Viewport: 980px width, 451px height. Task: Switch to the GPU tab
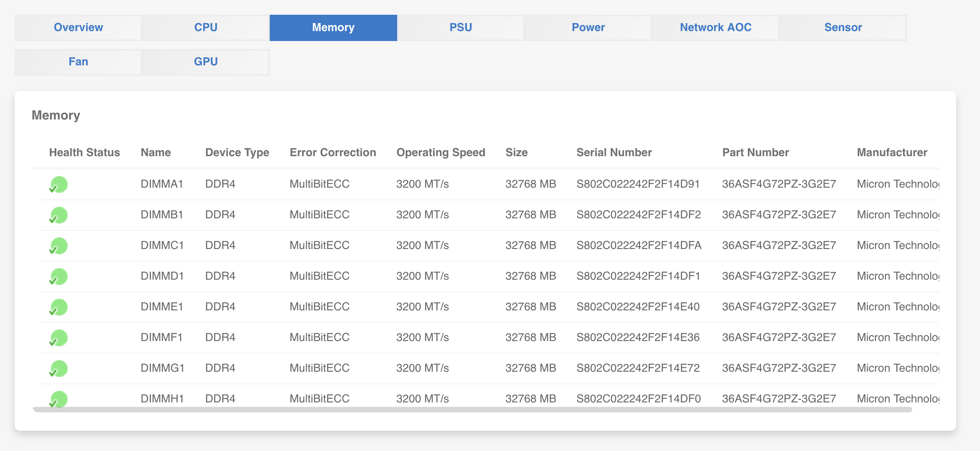[205, 62]
